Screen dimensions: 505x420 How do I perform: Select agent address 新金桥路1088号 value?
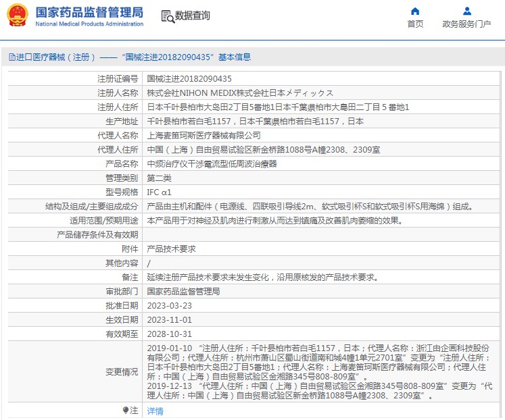click(264, 149)
